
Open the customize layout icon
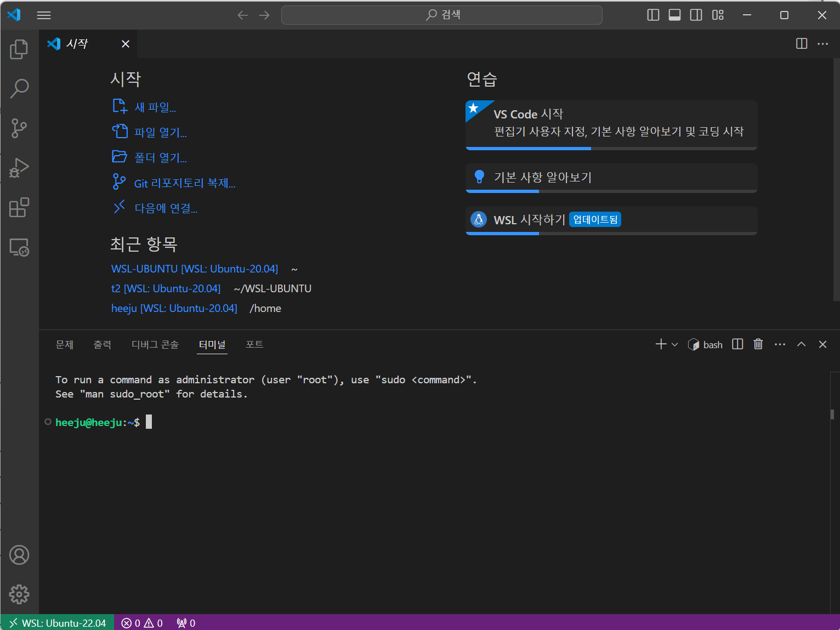718,15
